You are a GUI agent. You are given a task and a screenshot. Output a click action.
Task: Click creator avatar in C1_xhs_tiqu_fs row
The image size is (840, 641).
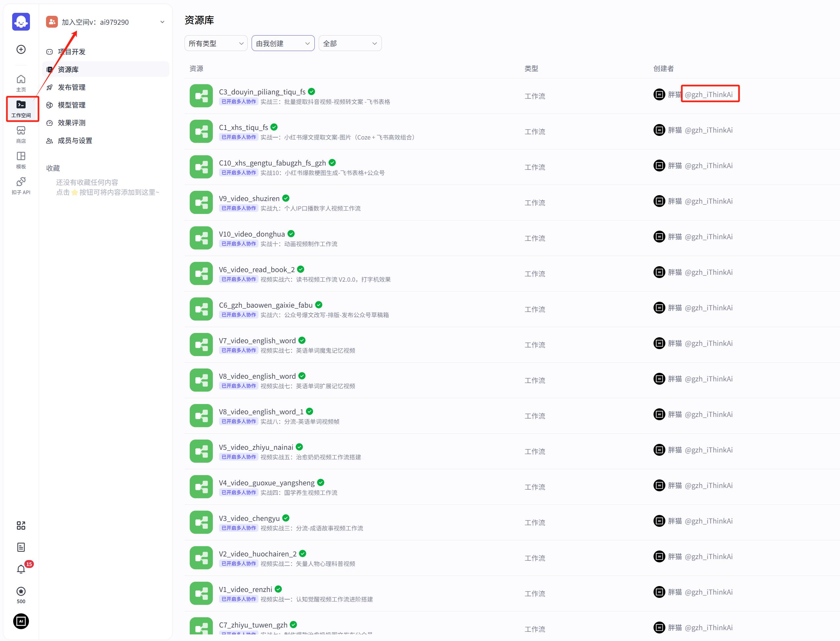coord(659,130)
